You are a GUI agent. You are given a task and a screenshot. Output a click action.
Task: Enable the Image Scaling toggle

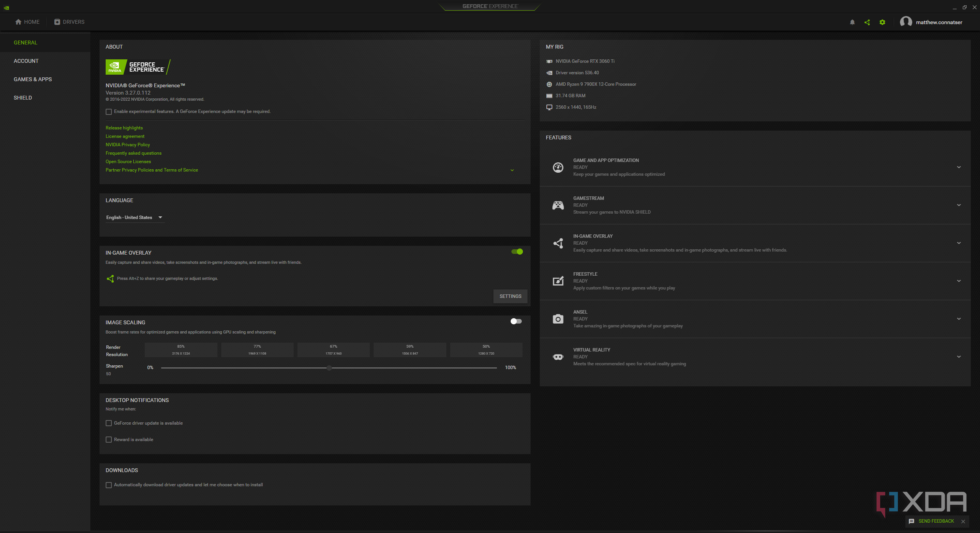click(x=516, y=321)
